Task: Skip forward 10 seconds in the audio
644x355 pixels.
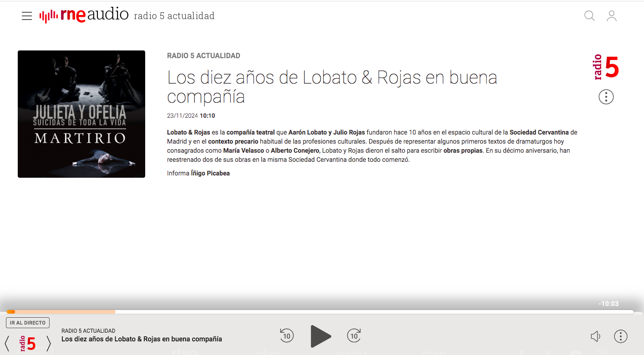Action: point(354,336)
